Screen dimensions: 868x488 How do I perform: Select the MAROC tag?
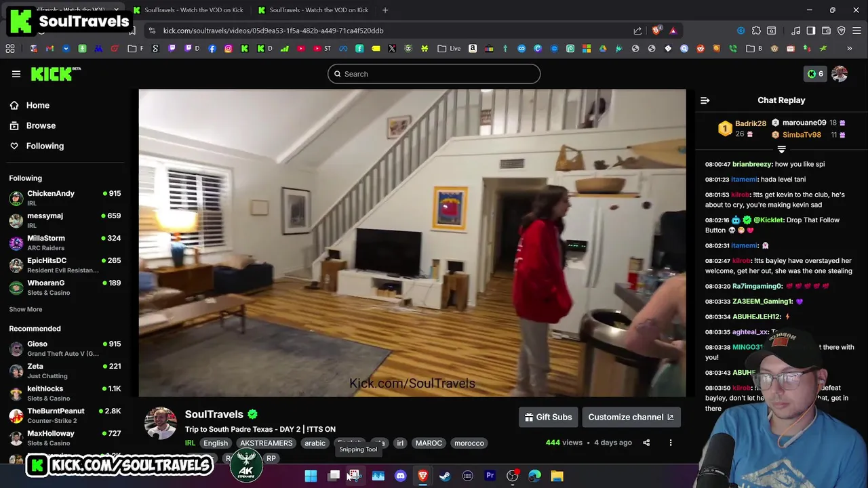pyautogui.click(x=429, y=443)
